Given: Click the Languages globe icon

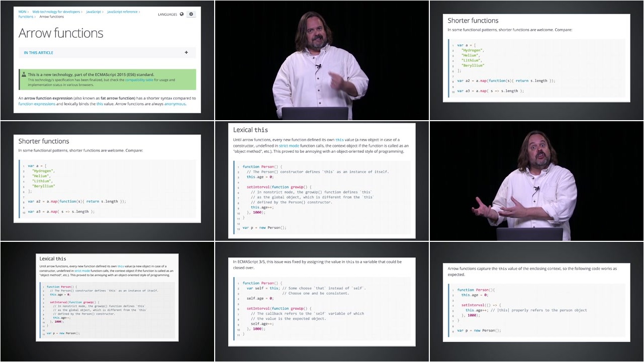Looking at the screenshot, I should point(181,14).
